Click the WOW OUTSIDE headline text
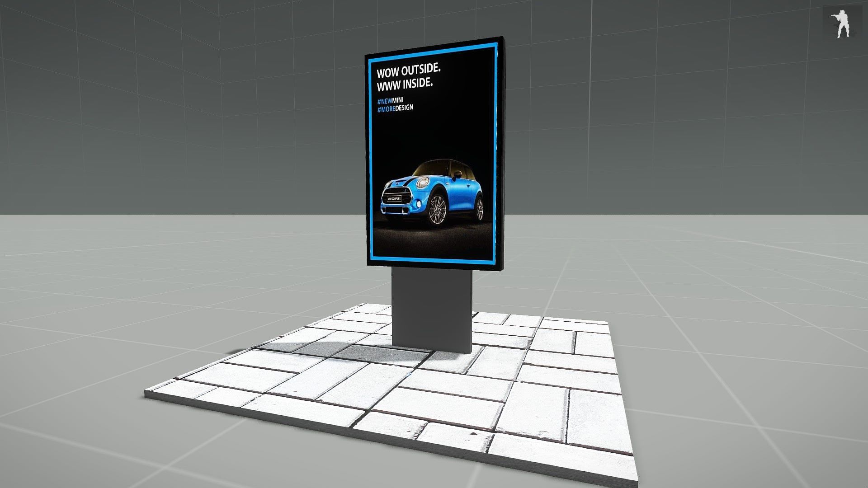Image resolution: width=868 pixels, height=488 pixels. [408, 70]
